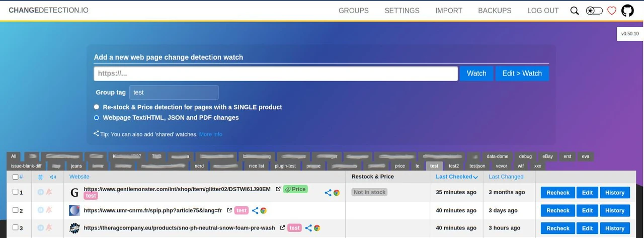The height and width of the screenshot is (238, 644).
Task: Click the Edit > Watch button
Action: tap(522, 73)
